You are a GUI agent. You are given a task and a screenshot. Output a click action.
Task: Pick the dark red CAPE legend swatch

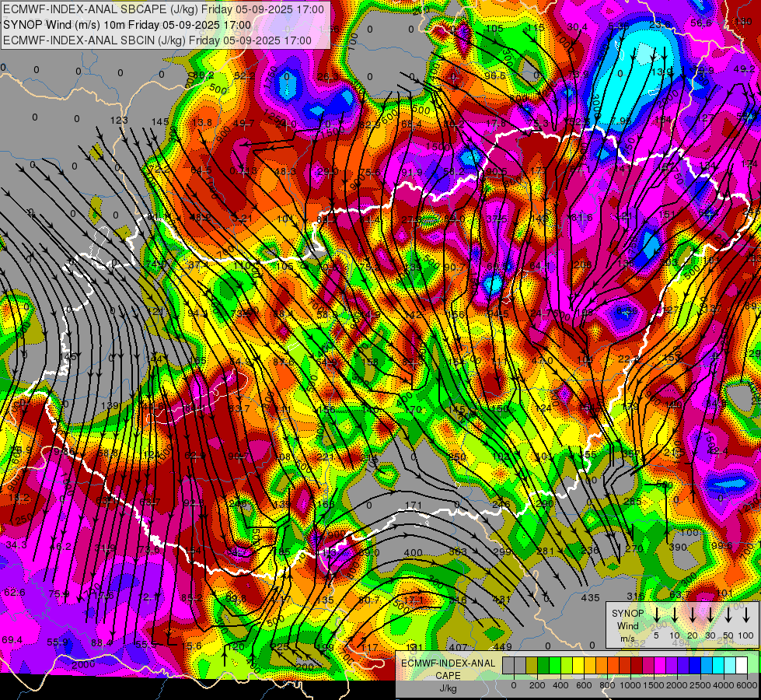(x=637, y=666)
